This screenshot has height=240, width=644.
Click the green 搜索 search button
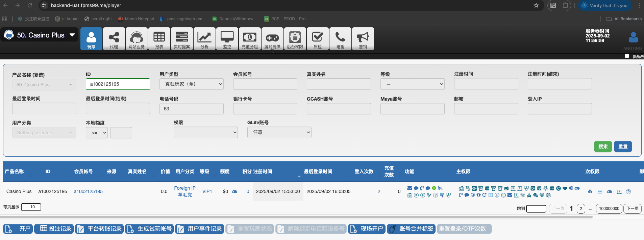(x=603, y=146)
